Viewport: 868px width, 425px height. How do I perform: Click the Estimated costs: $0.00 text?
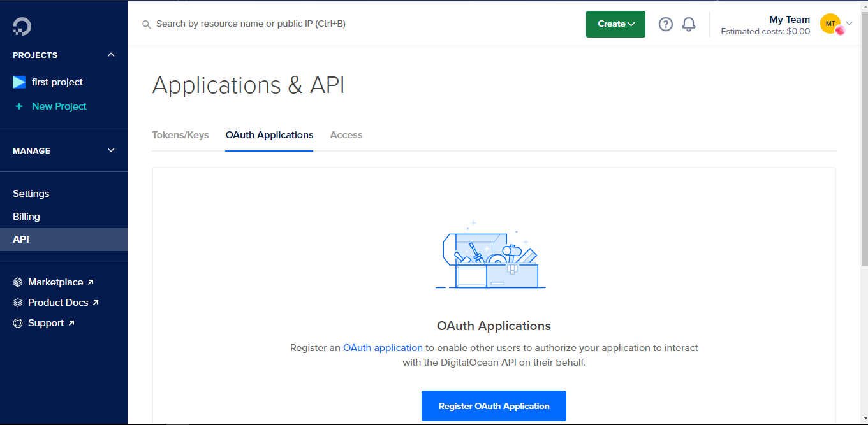coord(765,31)
